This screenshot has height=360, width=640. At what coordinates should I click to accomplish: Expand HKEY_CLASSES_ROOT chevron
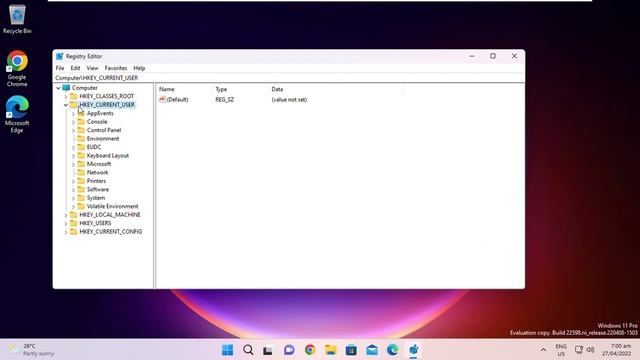point(66,96)
